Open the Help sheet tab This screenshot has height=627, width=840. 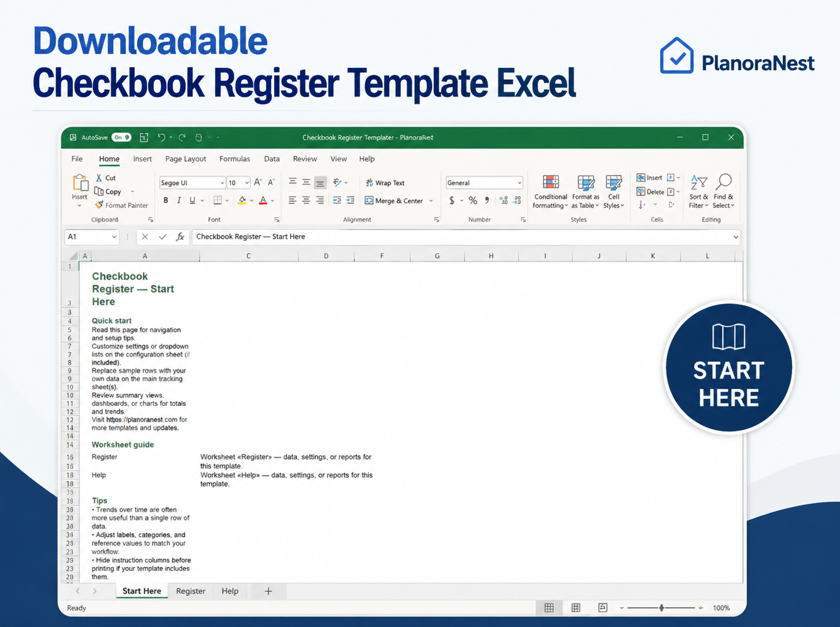click(x=230, y=591)
